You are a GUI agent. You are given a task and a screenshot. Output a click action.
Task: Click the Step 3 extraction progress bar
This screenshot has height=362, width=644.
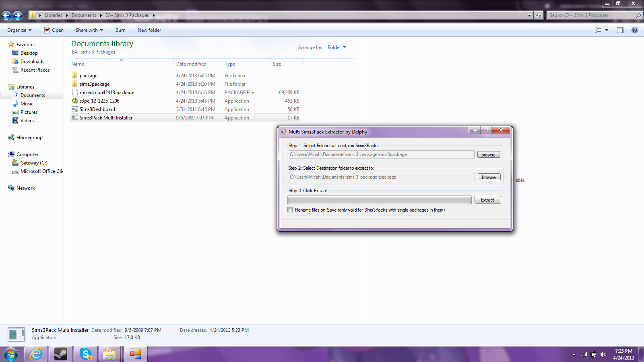click(x=380, y=200)
